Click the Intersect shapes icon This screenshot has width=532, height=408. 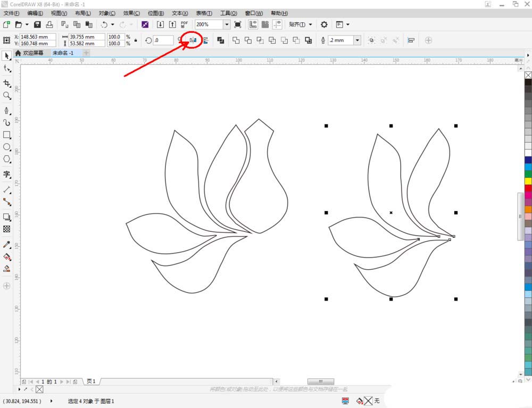[260, 40]
